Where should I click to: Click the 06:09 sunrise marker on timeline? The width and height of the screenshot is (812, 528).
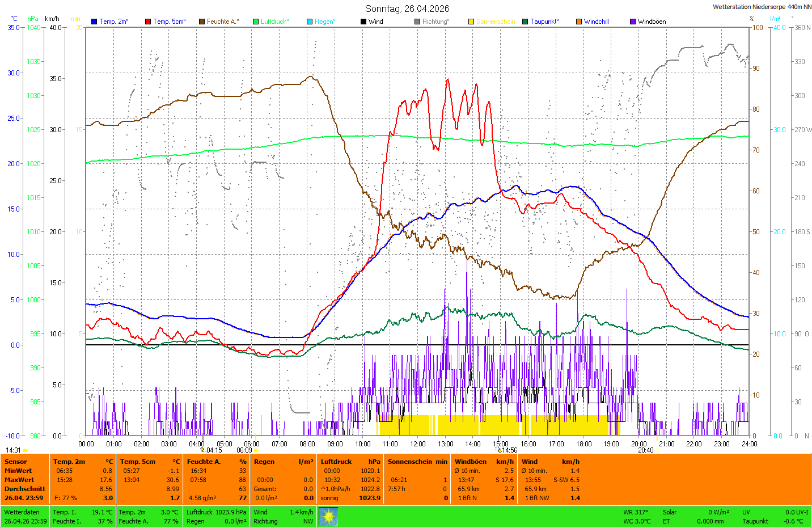tap(245, 450)
